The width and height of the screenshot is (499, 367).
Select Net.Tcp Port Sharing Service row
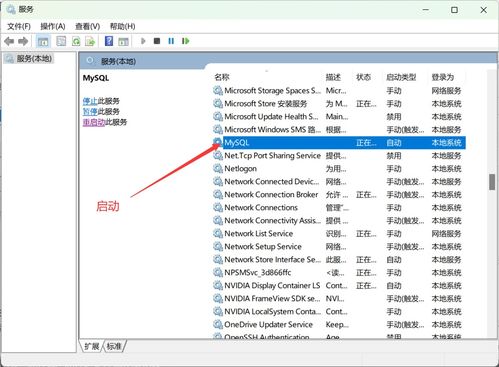click(339, 156)
